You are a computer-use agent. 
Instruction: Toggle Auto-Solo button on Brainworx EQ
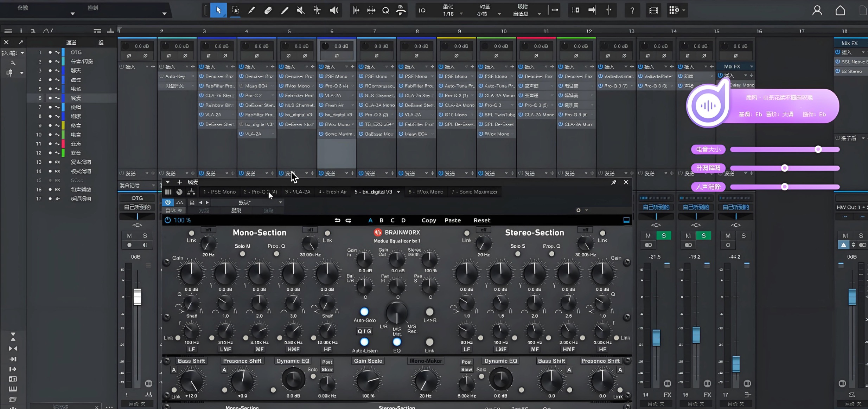coord(364,312)
